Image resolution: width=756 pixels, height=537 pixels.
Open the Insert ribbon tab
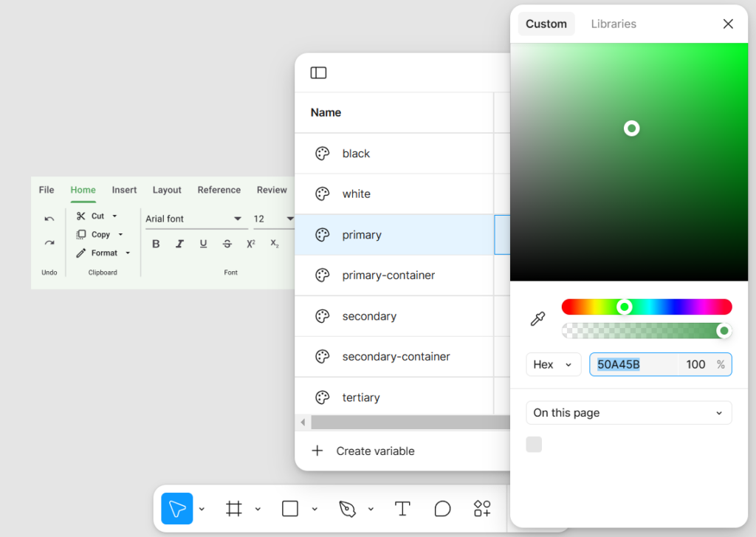click(124, 190)
